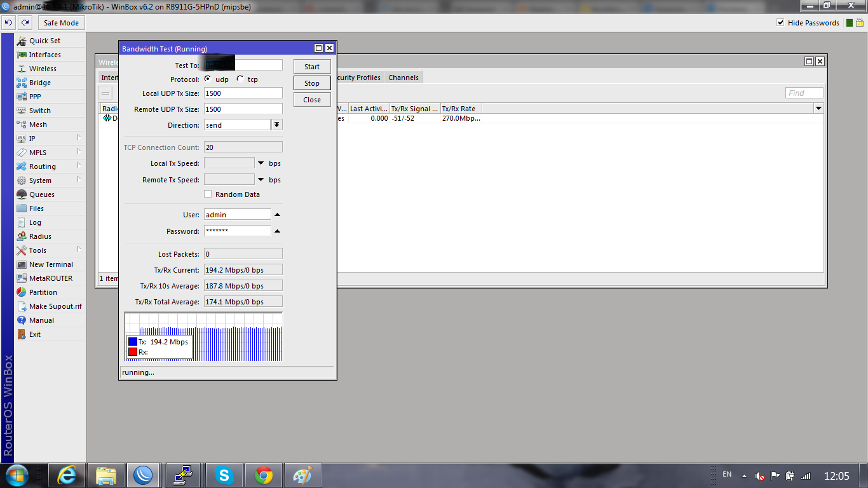Image resolution: width=868 pixels, height=488 pixels.
Task: Sort by the Last Activity column header
Action: [x=369, y=109]
